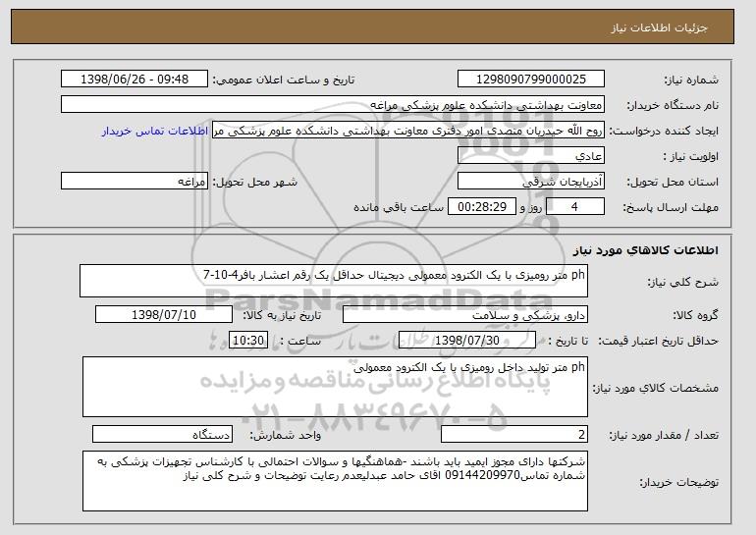The width and height of the screenshot is (756, 535).
Task: Click the جزئیات اطلاعات نیاز header title
Action: click(x=659, y=27)
